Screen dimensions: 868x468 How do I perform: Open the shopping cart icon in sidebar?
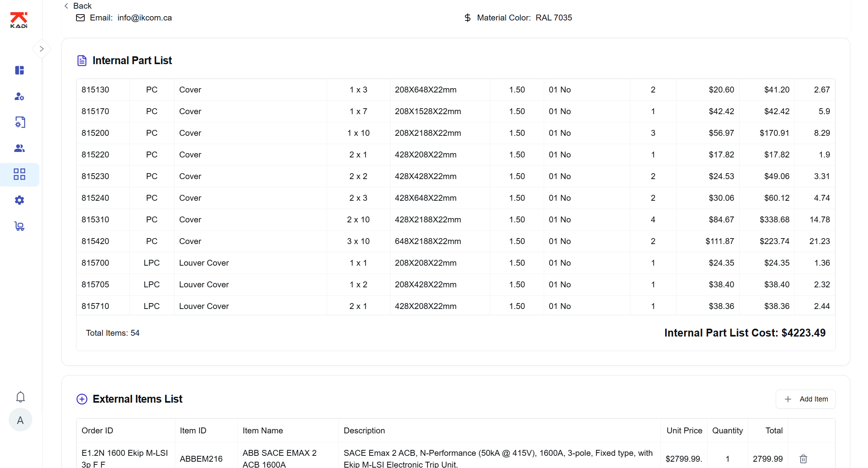click(x=19, y=226)
